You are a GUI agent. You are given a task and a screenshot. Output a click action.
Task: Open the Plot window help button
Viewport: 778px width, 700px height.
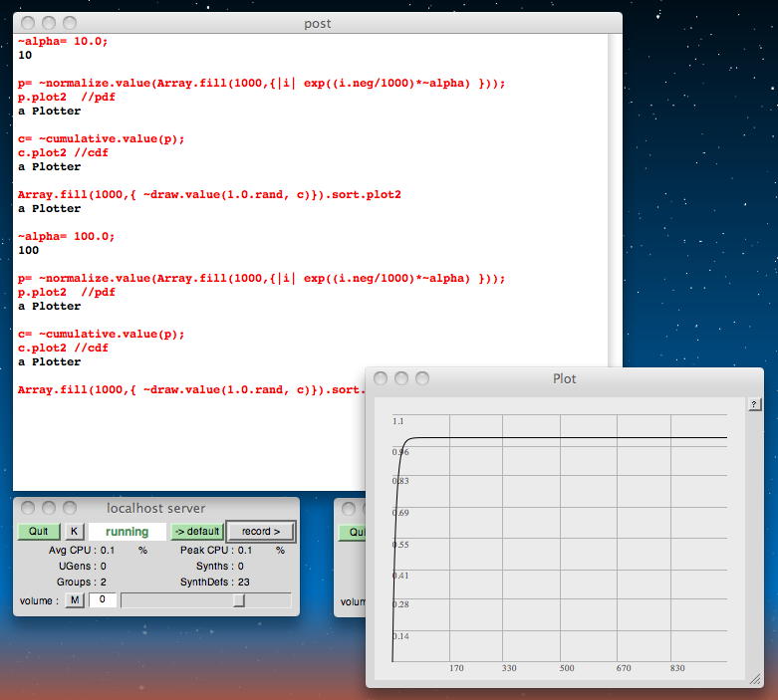[x=754, y=404]
